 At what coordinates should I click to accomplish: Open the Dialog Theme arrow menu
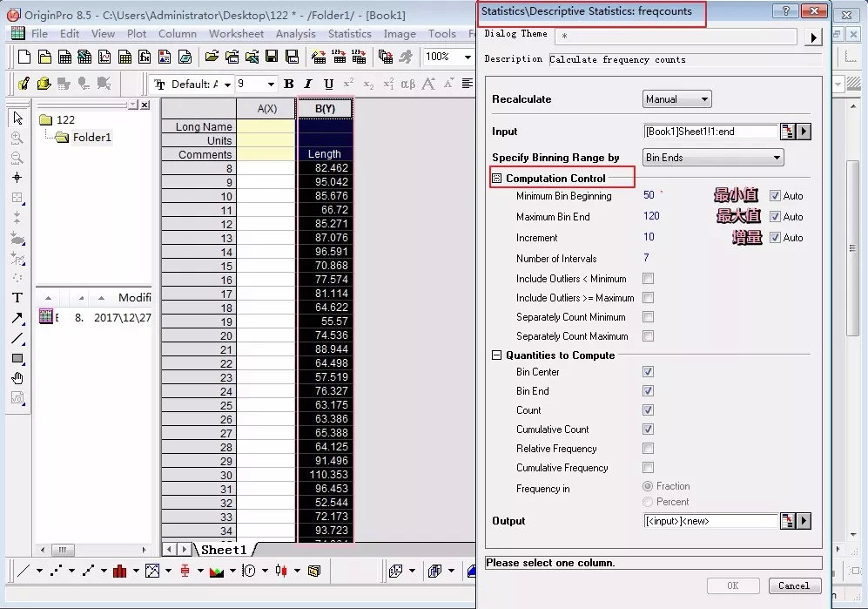pos(813,37)
